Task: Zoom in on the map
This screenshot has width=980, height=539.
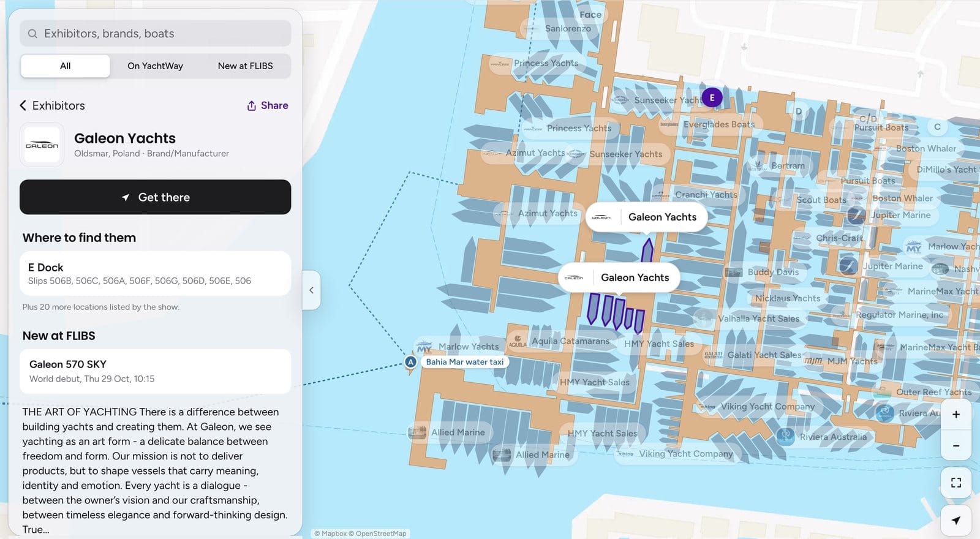Action: coord(956,415)
